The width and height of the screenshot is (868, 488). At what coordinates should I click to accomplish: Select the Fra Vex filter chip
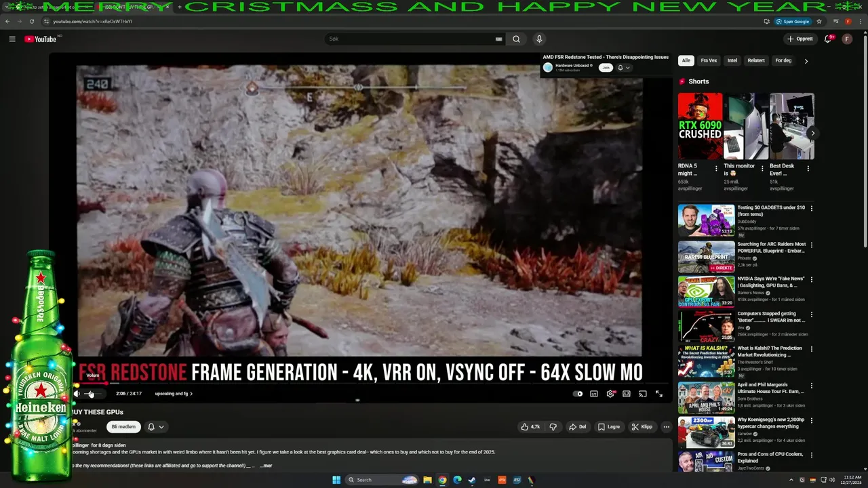pyautogui.click(x=709, y=60)
